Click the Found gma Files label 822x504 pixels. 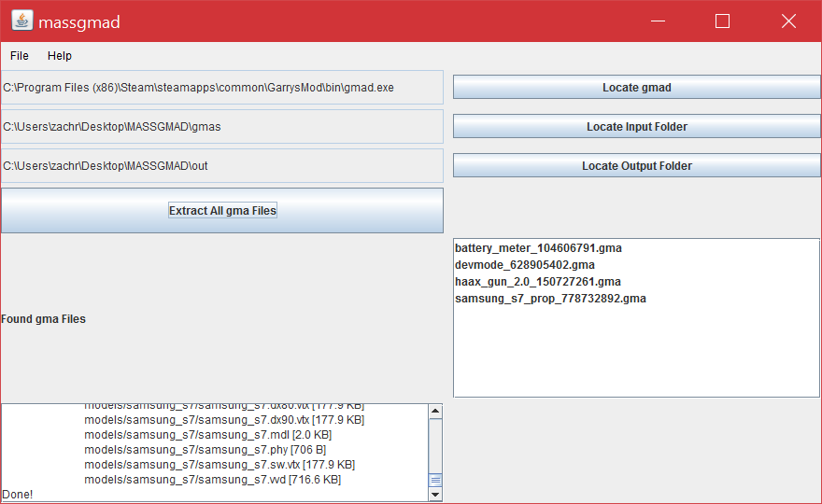[x=44, y=319]
